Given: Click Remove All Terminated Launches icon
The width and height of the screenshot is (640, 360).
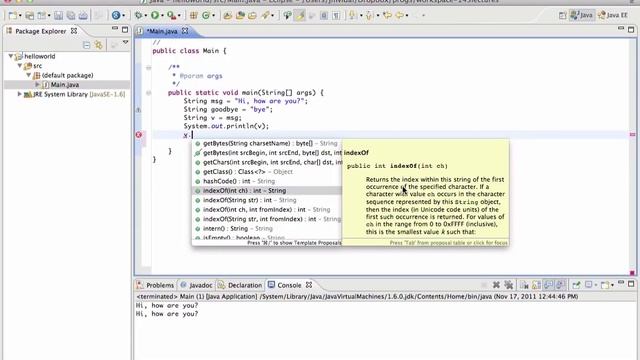Looking at the screenshot, I should click(x=509, y=285).
